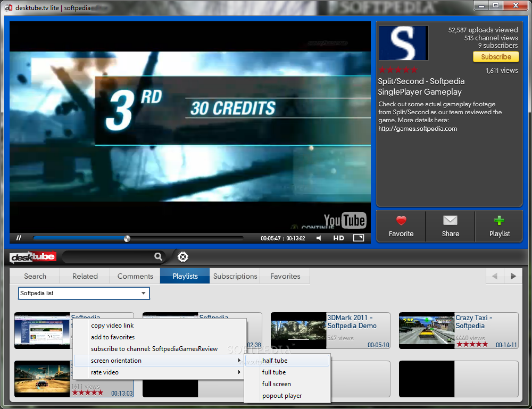This screenshot has width=532, height=409.
Task: Select popout player option
Action: (x=287, y=395)
